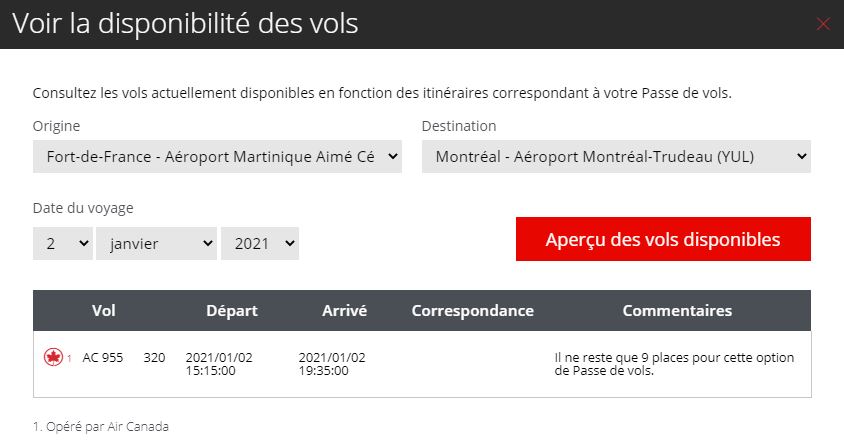This screenshot has height=448, width=844.
Task: Expand the month selector showing janvier
Action: pyautogui.click(x=156, y=242)
